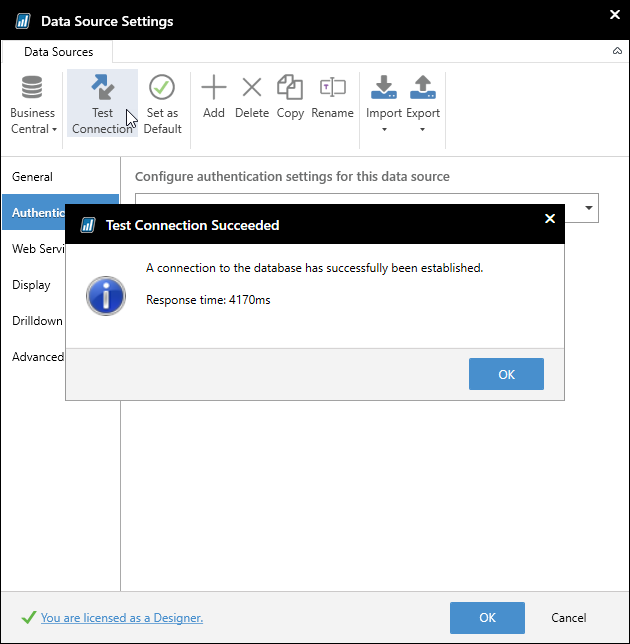Click OK in the Test Connection Succeeded dialog
Image resolution: width=630 pixels, height=644 pixels.
(506, 374)
